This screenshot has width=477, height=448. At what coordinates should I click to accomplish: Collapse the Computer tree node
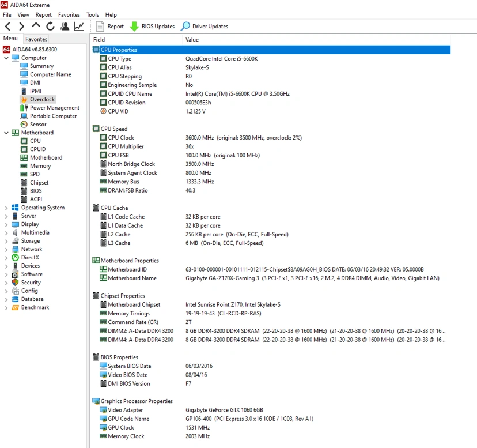point(6,58)
